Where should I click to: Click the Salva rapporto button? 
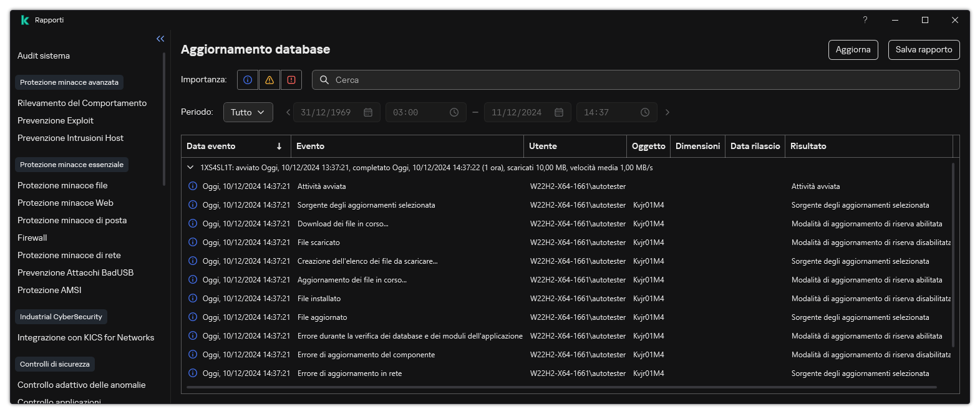923,50
